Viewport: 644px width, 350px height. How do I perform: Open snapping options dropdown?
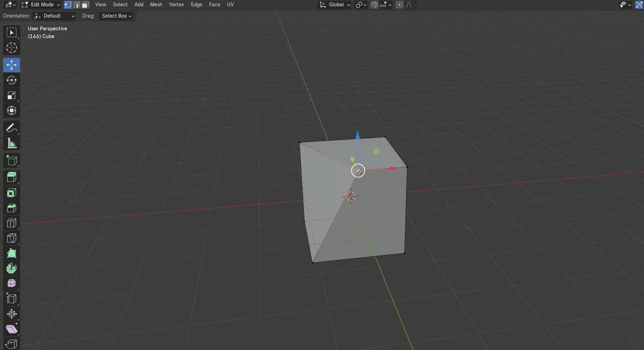[386, 5]
